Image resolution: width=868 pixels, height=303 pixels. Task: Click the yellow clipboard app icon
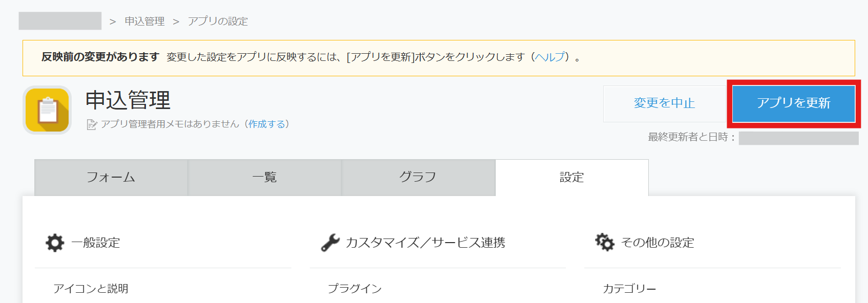pos(47,110)
